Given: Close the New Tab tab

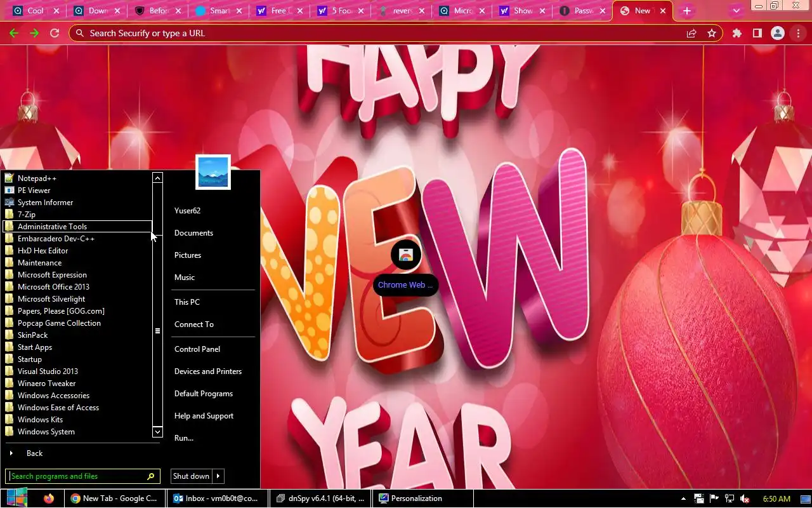Looking at the screenshot, I should 664,11.
